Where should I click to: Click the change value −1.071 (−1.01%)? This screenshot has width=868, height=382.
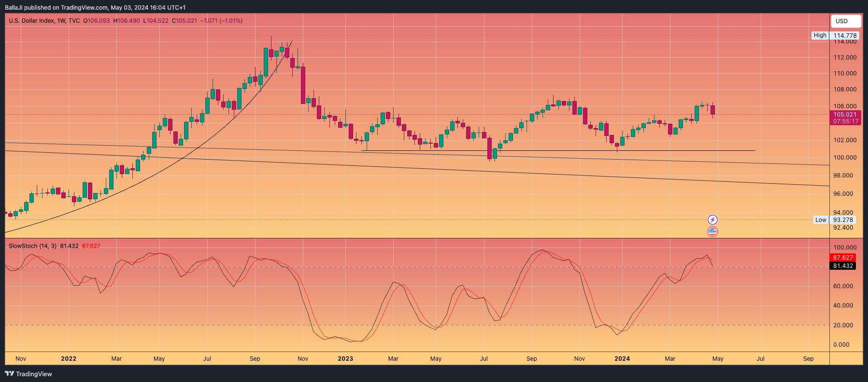[x=222, y=21]
